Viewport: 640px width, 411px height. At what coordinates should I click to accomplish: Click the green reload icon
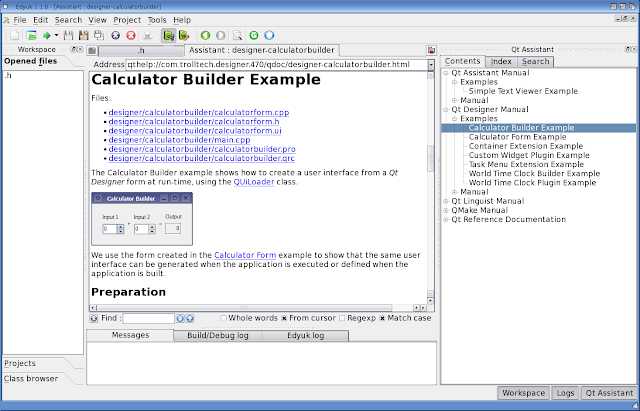tap(254, 36)
